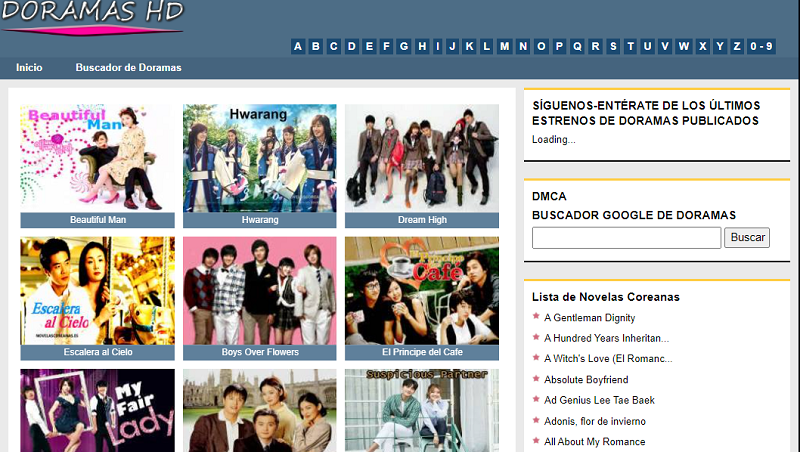Click El Principe del Cafe title link
The height and width of the screenshot is (452, 800).
[x=422, y=352]
